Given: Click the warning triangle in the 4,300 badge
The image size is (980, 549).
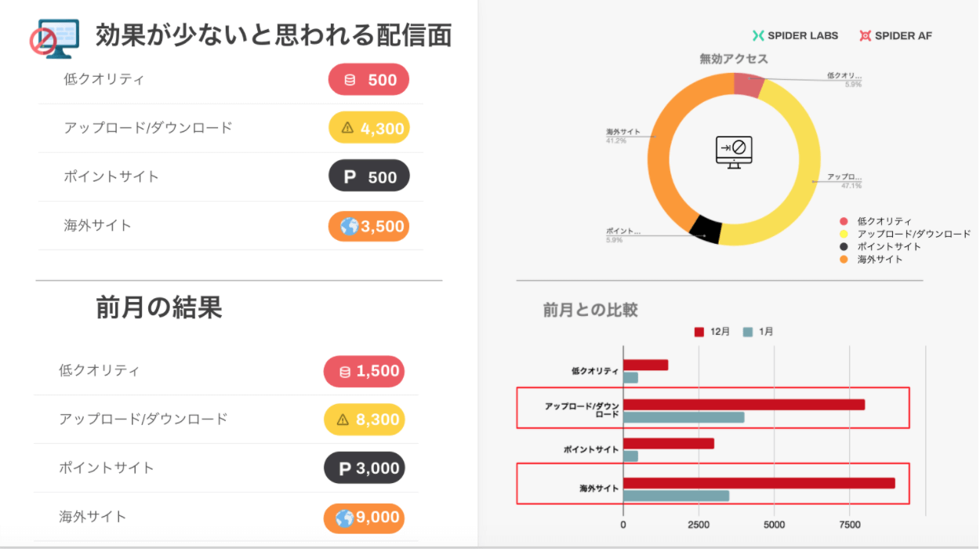Looking at the screenshot, I should 348,128.
